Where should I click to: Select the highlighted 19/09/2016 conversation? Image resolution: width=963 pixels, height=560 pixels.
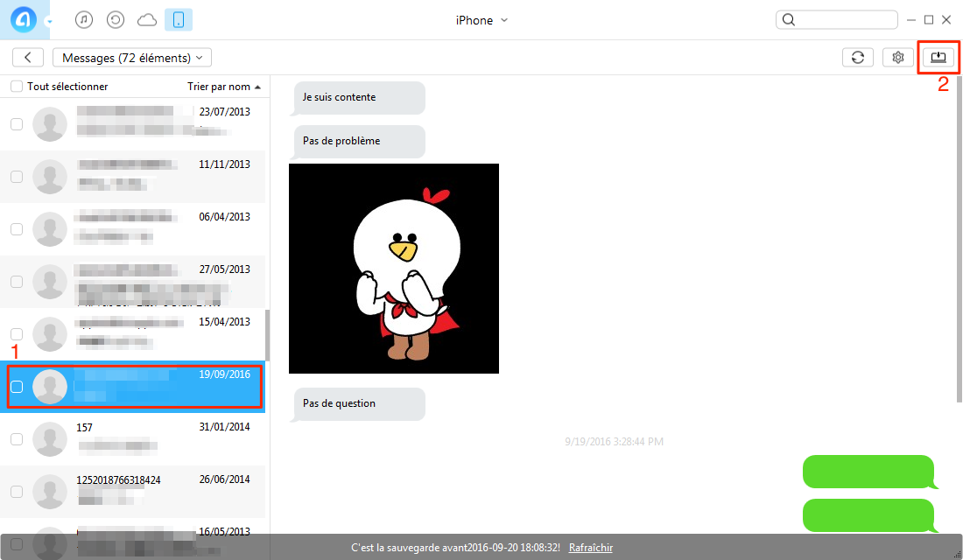click(x=133, y=387)
